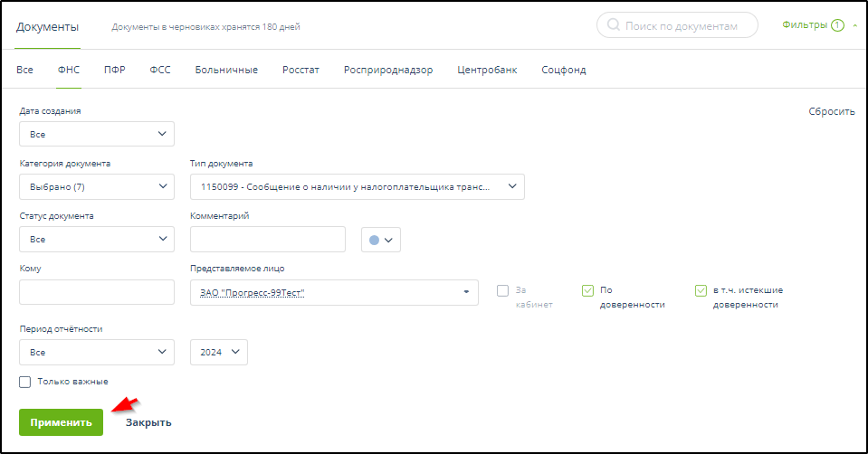
Task: Click the search magnifier icon
Action: click(x=613, y=26)
